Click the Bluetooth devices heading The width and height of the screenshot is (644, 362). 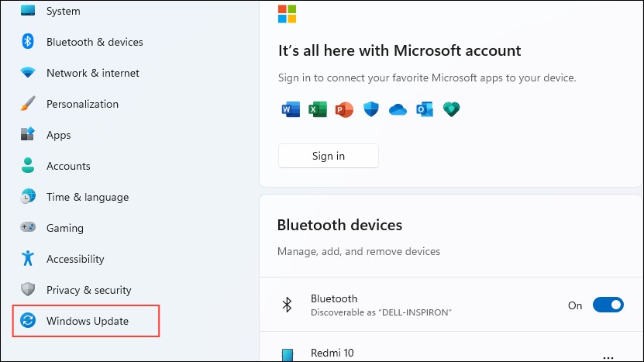click(339, 225)
